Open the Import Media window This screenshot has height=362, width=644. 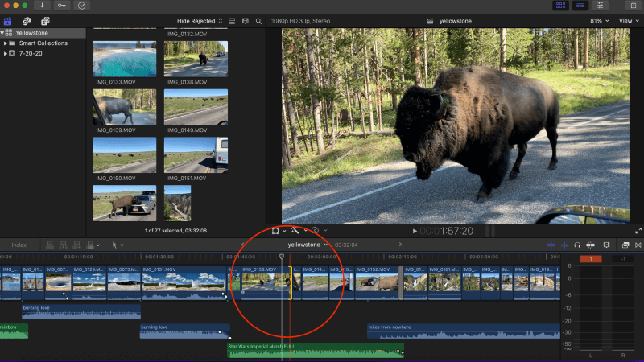tap(42, 6)
